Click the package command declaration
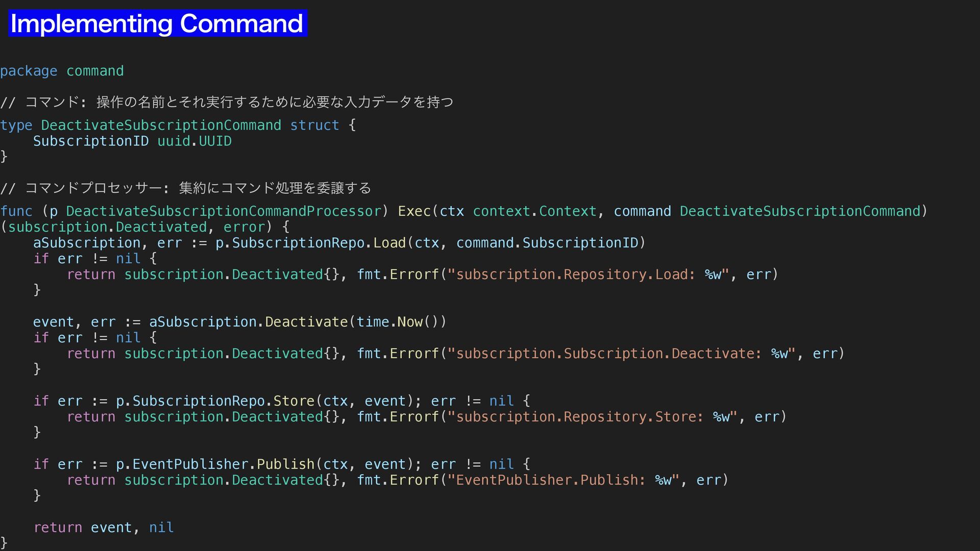This screenshot has height=551, width=980. [62, 71]
